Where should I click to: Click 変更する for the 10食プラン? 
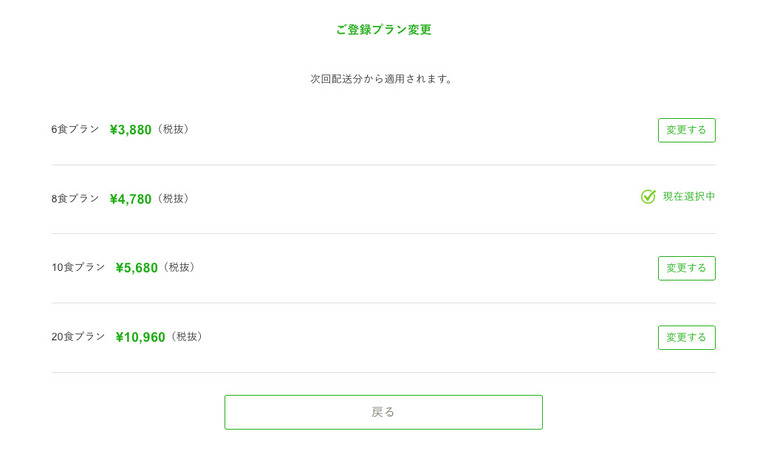click(x=686, y=268)
